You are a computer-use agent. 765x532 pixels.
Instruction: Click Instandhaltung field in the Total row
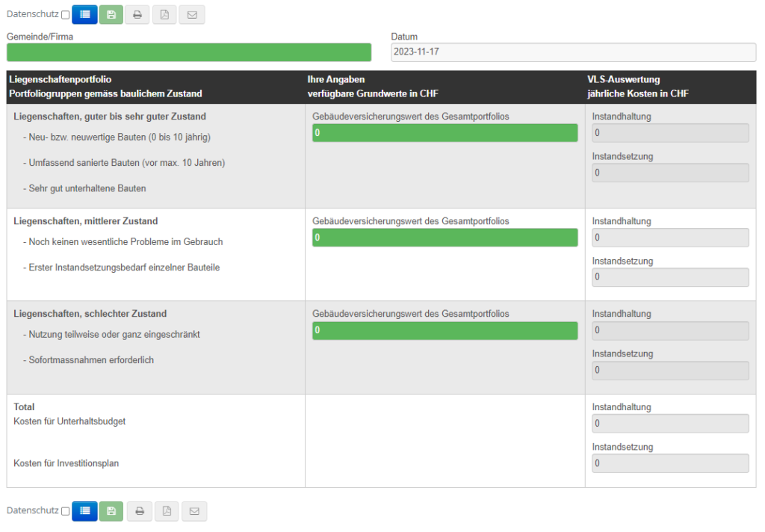tap(670, 424)
